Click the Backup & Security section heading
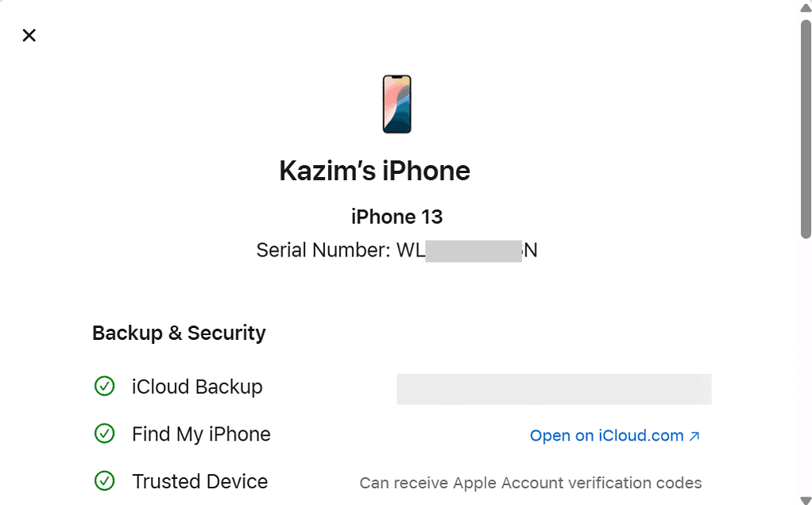812x505 pixels. tap(179, 333)
